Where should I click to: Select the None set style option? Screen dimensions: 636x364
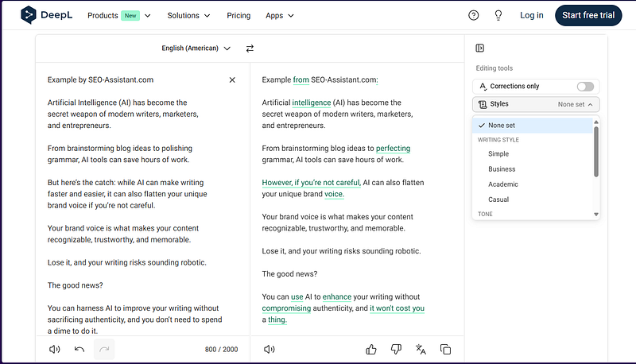pyautogui.click(x=532, y=126)
